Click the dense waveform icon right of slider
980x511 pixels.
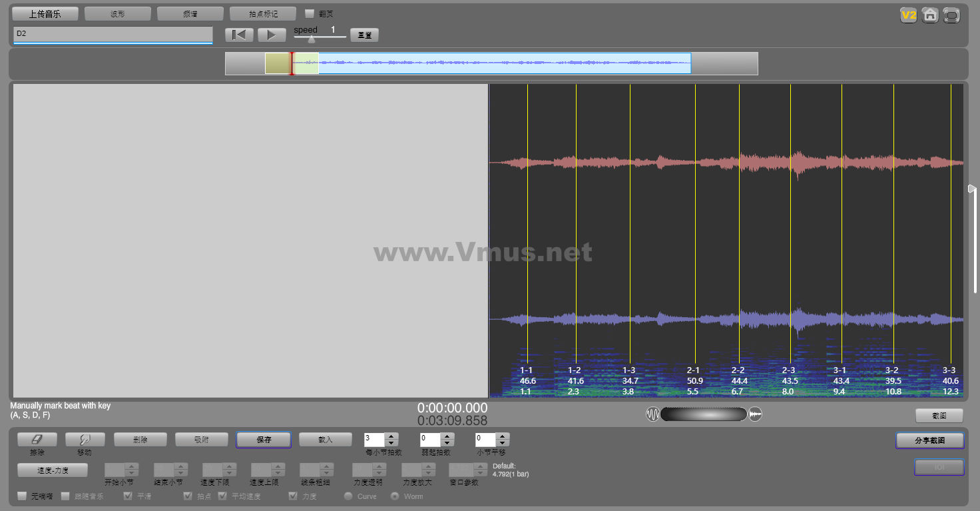tap(755, 414)
